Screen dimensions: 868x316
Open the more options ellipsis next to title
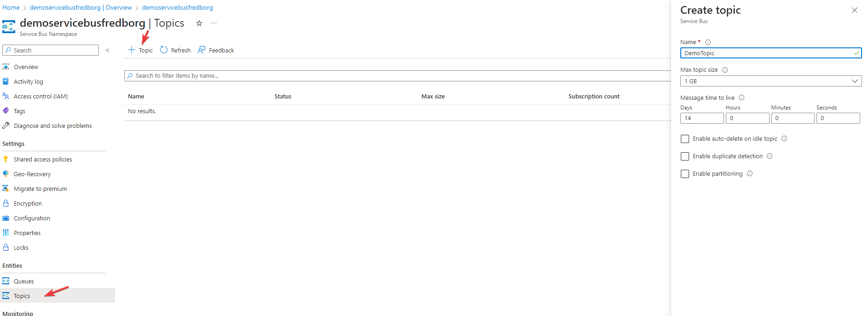pyautogui.click(x=214, y=23)
